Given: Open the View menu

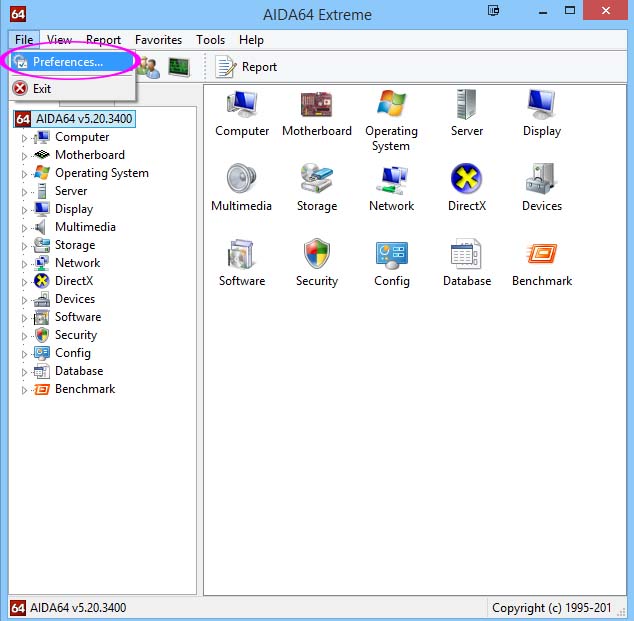Looking at the screenshot, I should [x=59, y=40].
